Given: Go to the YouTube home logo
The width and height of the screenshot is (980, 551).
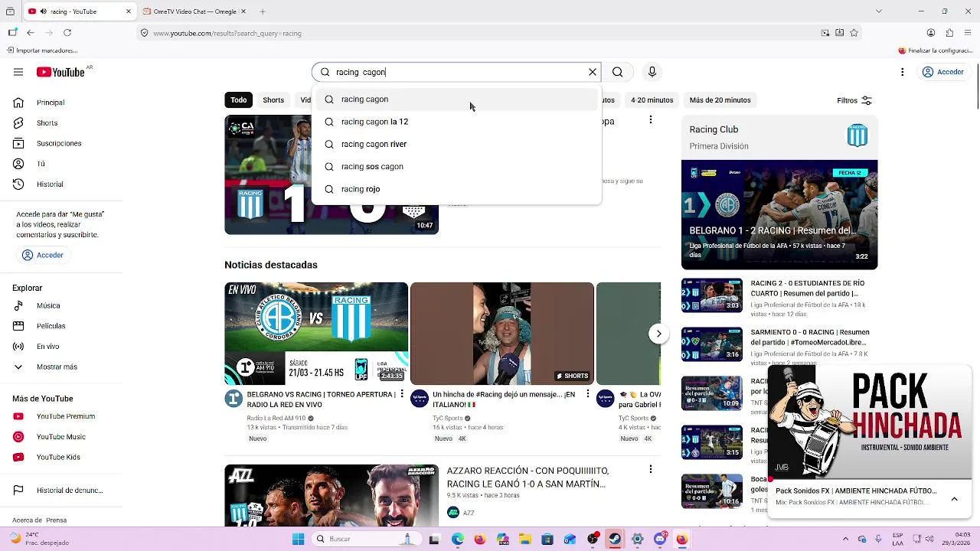Looking at the screenshot, I should coord(60,72).
